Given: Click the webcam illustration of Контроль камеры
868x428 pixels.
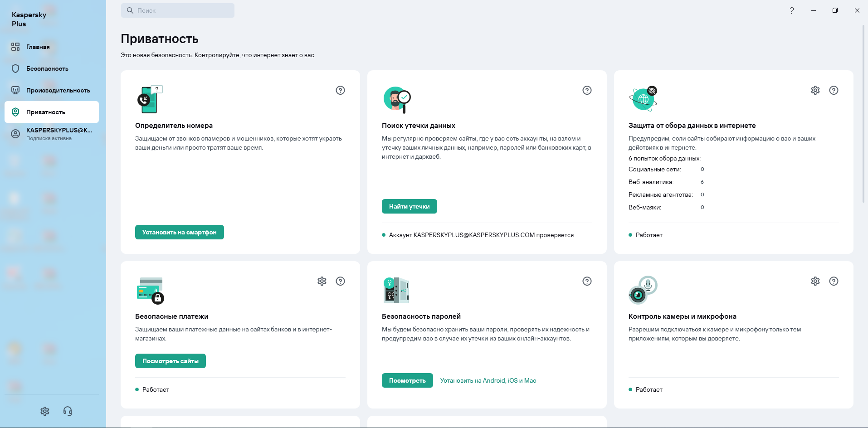Looking at the screenshot, I should [643, 290].
